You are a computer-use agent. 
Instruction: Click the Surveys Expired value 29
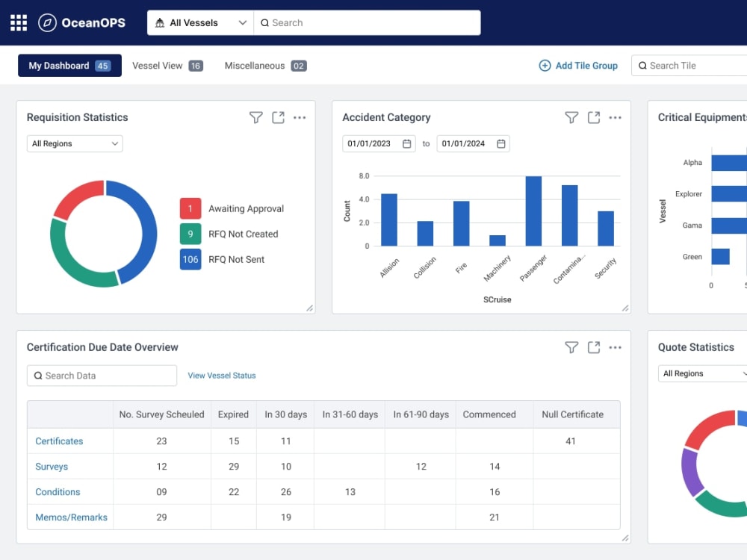(233, 467)
